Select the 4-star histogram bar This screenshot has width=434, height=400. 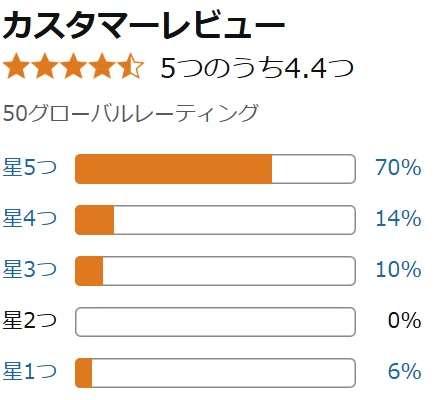point(215,220)
